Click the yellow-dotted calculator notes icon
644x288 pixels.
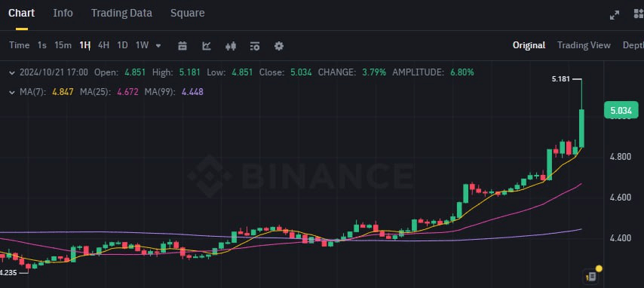coord(591,276)
